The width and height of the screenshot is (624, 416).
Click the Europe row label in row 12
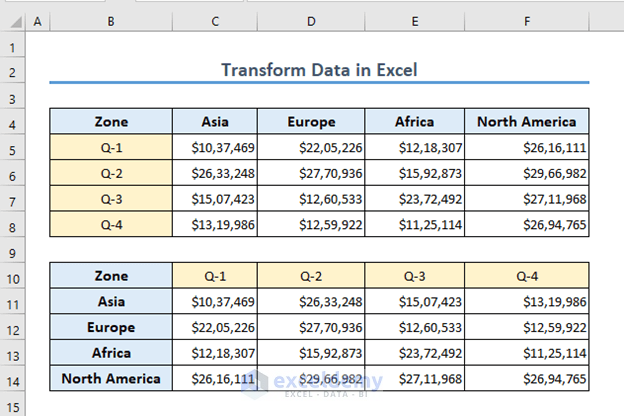(111, 327)
